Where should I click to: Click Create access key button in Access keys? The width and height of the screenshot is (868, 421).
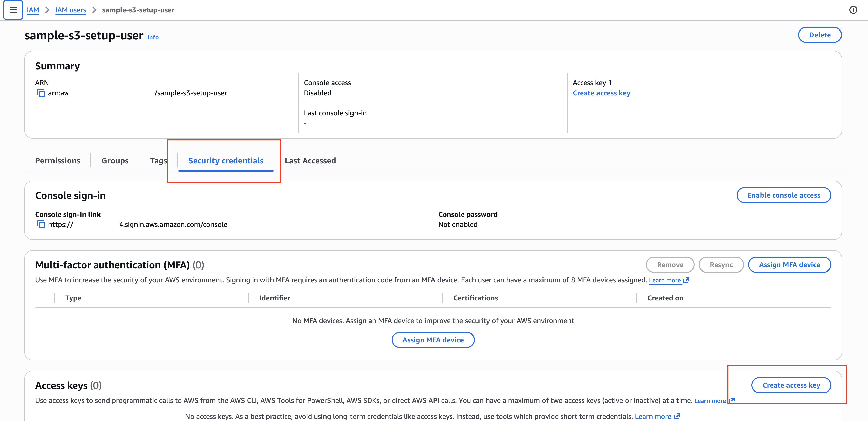[791, 385]
